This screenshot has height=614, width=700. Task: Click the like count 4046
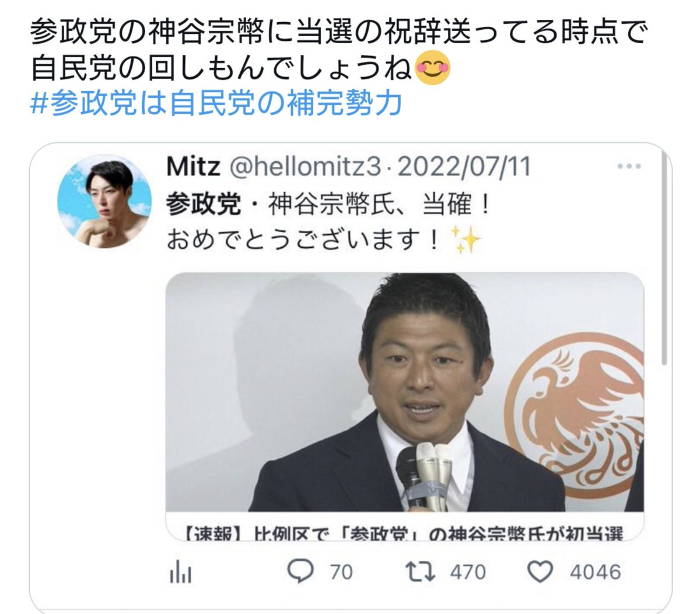tap(595, 573)
